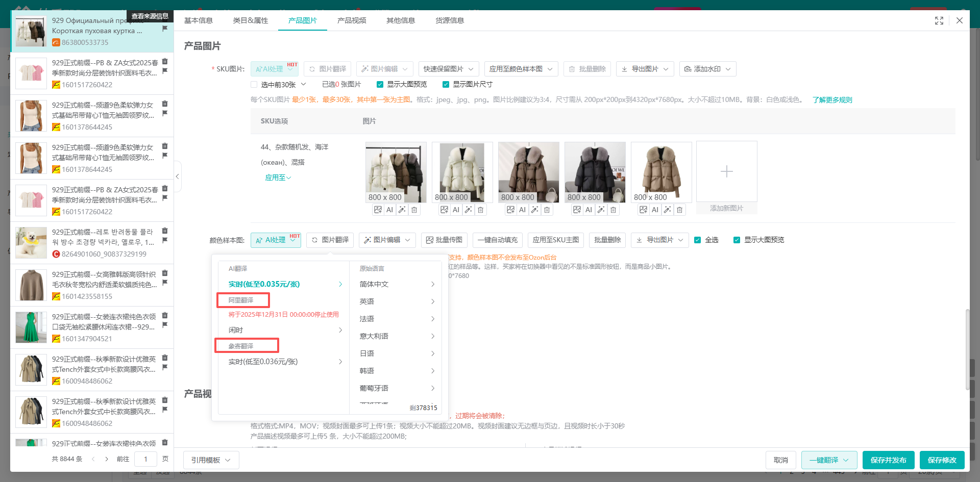Delete the beige jacket image with trash icon
The image size is (980, 482).
coord(679,210)
